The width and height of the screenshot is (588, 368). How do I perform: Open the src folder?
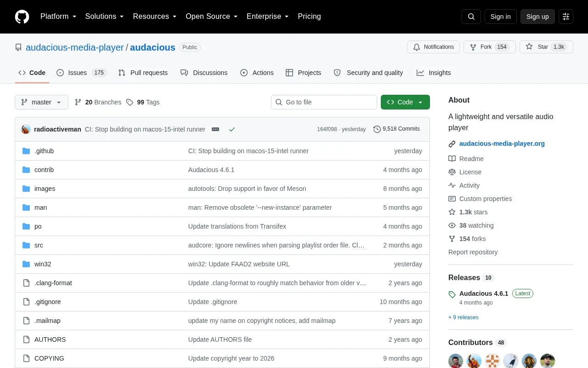coord(39,245)
